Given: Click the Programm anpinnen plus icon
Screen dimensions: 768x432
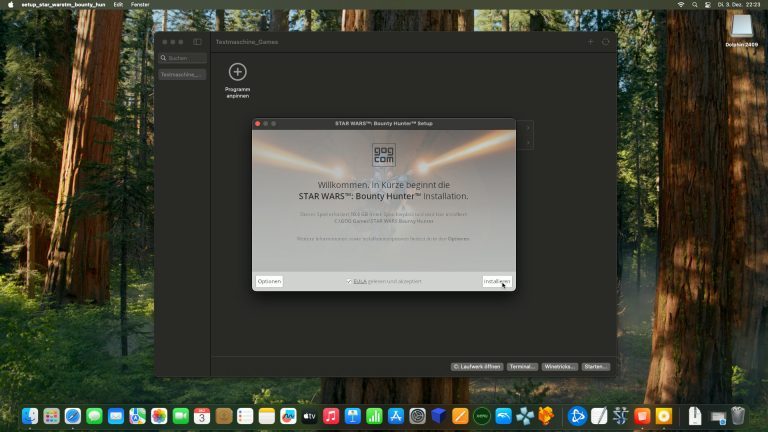Looking at the screenshot, I should tap(238, 72).
